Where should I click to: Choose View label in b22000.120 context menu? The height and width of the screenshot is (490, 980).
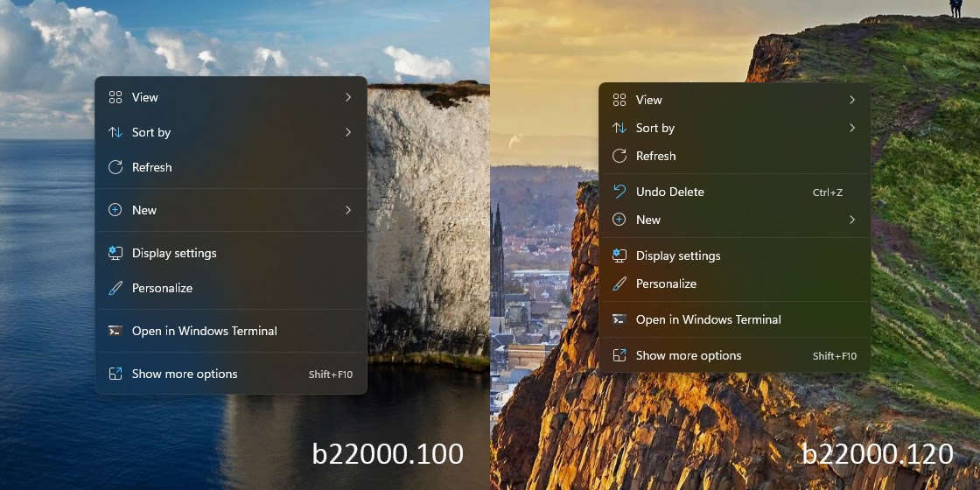click(x=648, y=100)
